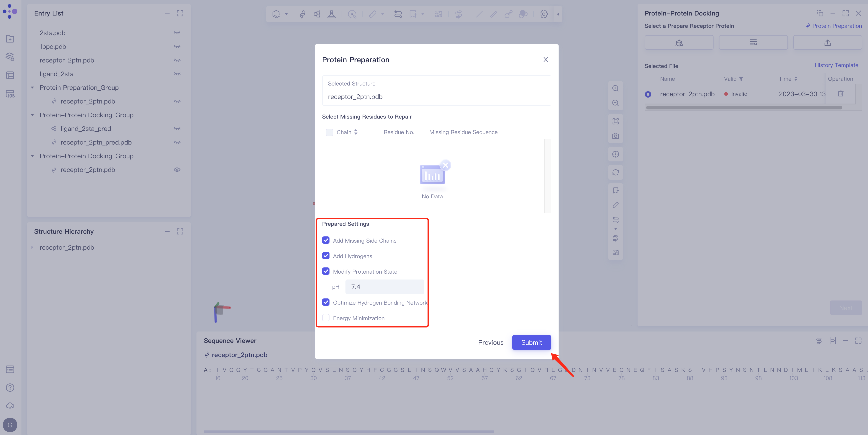The width and height of the screenshot is (868, 435).
Task: Select the ligand_2sta_pred entry
Action: click(x=86, y=129)
